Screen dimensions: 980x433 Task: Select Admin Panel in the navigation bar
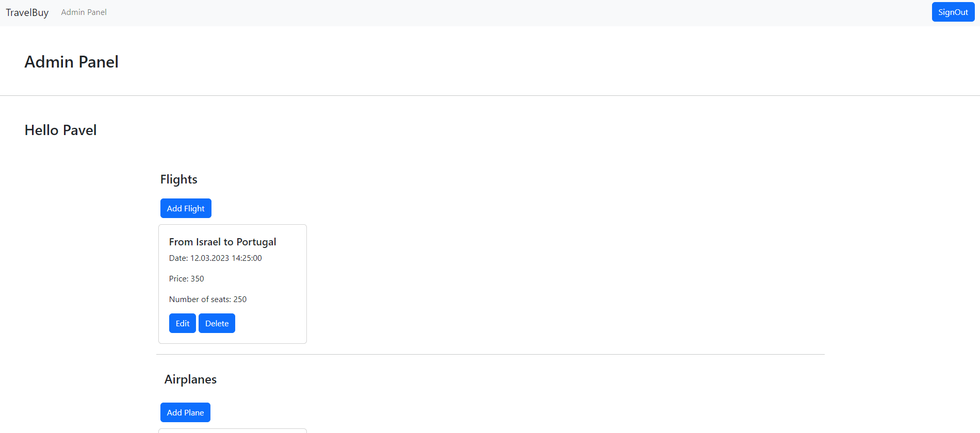click(84, 12)
